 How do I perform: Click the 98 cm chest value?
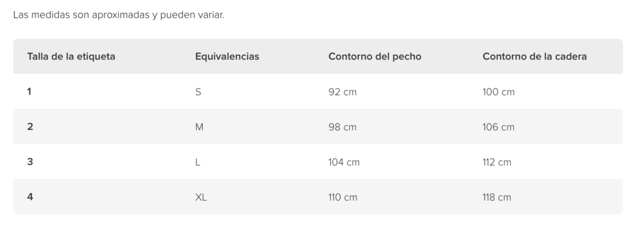click(343, 127)
